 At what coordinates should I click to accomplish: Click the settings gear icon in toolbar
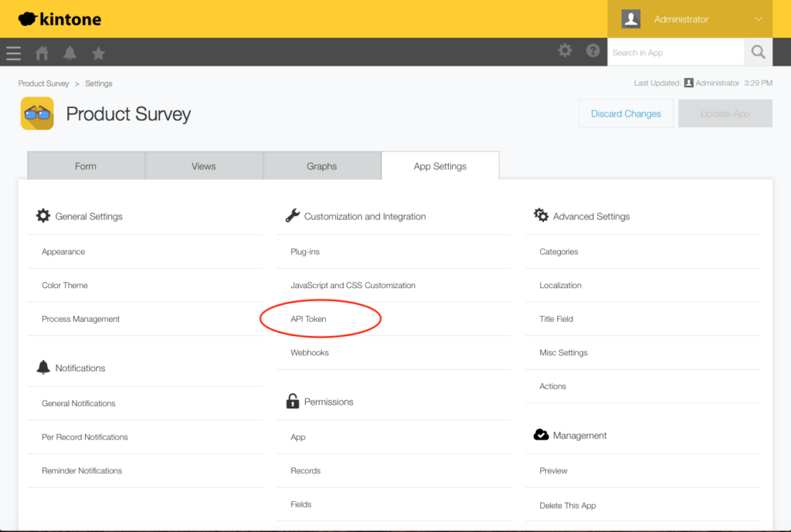pos(565,51)
